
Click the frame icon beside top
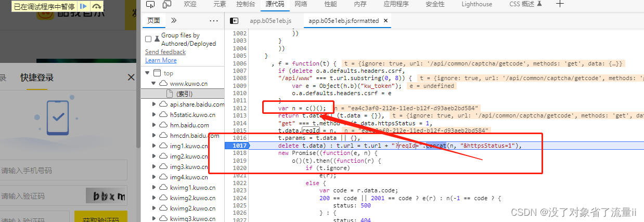pyautogui.click(x=157, y=73)
